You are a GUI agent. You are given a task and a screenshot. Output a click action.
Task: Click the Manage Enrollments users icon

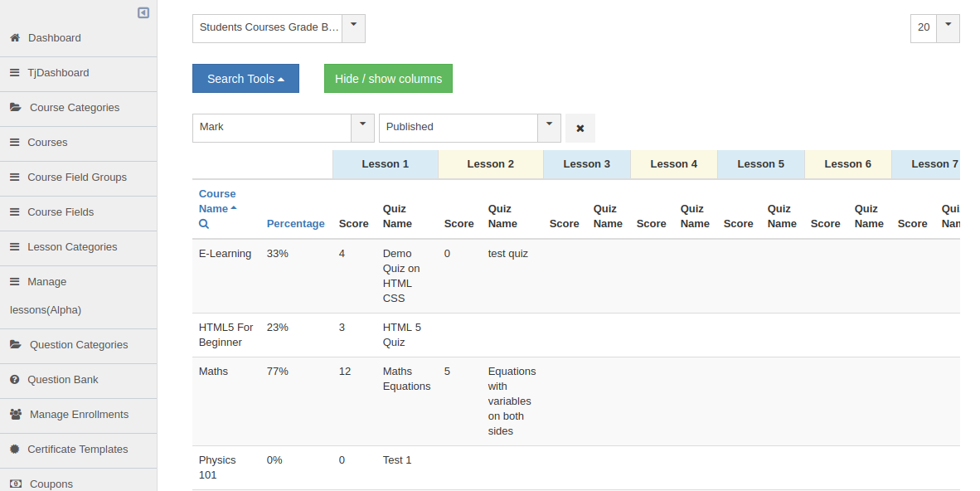click(x=16, y=415)
